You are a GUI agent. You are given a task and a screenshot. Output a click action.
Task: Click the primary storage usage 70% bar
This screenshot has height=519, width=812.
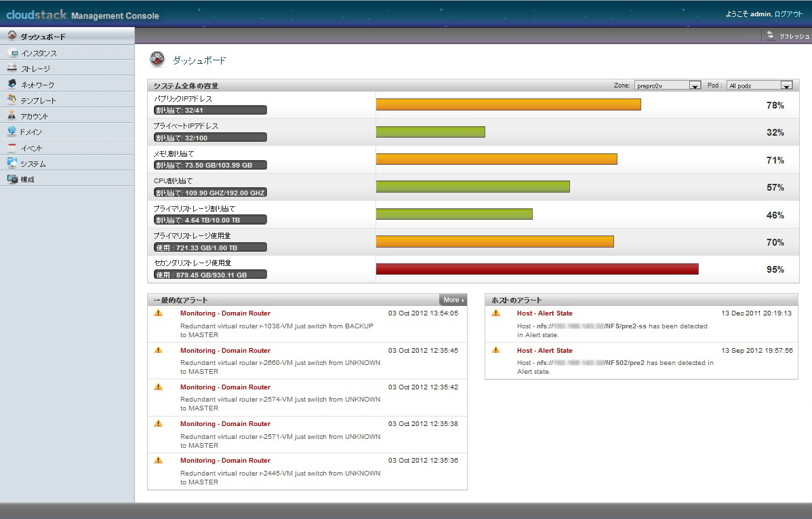pos(495,242)
